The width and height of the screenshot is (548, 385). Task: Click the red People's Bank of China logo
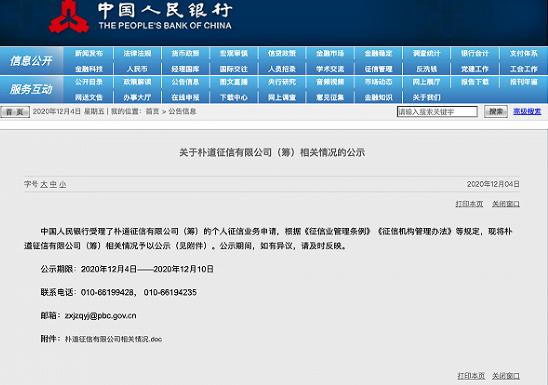coord(68,17)
